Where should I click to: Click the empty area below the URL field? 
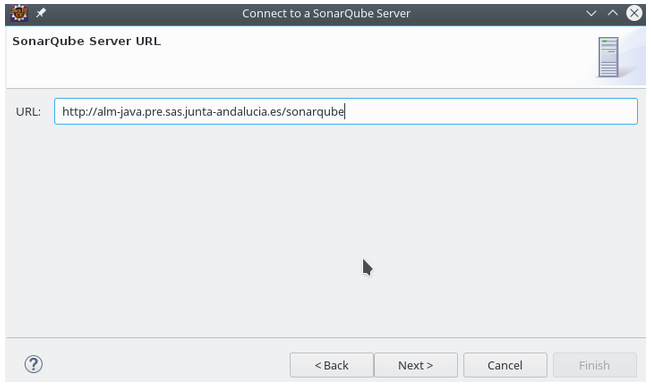326,230
